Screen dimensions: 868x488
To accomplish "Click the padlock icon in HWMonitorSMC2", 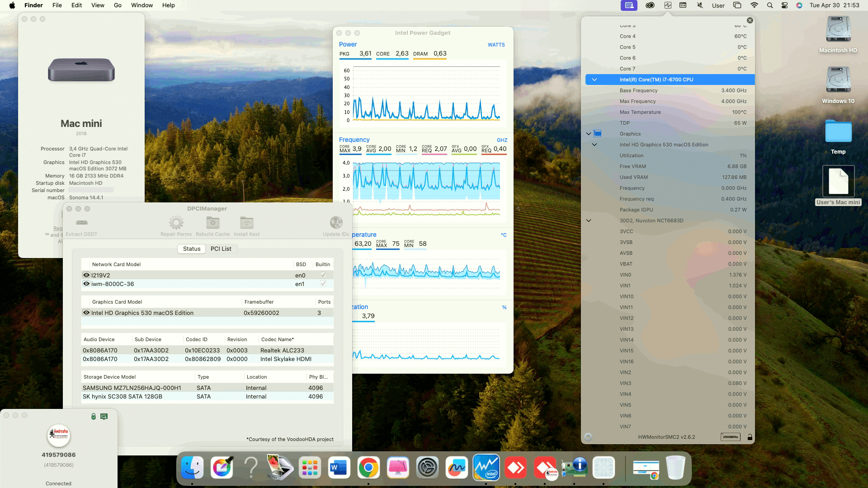I will pos(750,437).
